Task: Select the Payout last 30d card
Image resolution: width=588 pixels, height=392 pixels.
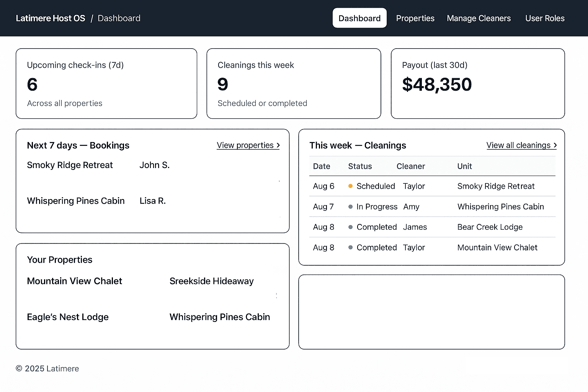Action: tap(478, 83)
